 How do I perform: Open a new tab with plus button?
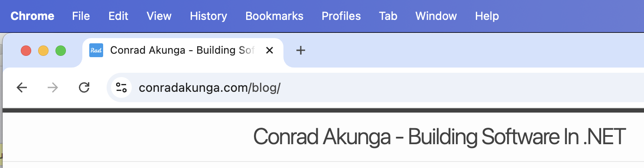[300, 51]
